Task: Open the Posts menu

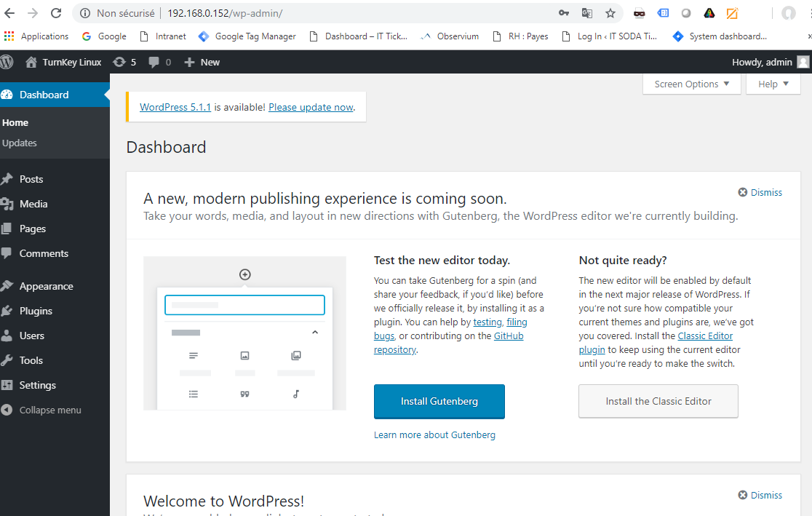Action: (31, 179)
